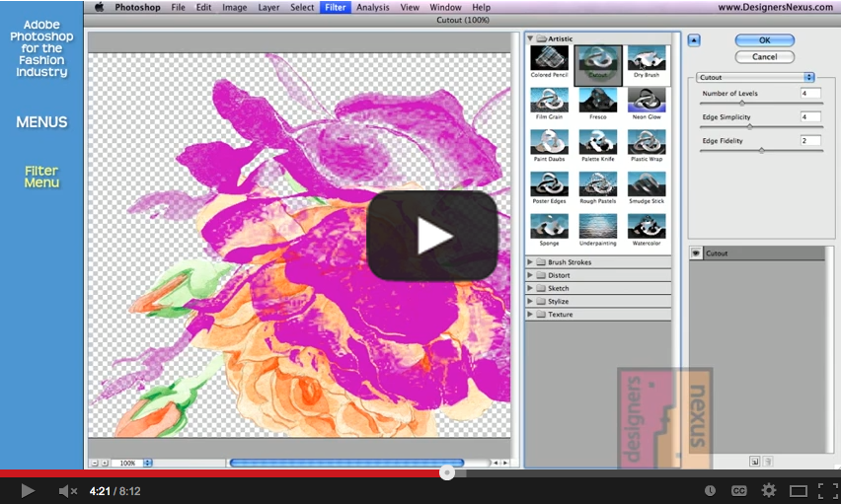Open the Edit menu
841x504 pixels.
click(x=203, y=7)
